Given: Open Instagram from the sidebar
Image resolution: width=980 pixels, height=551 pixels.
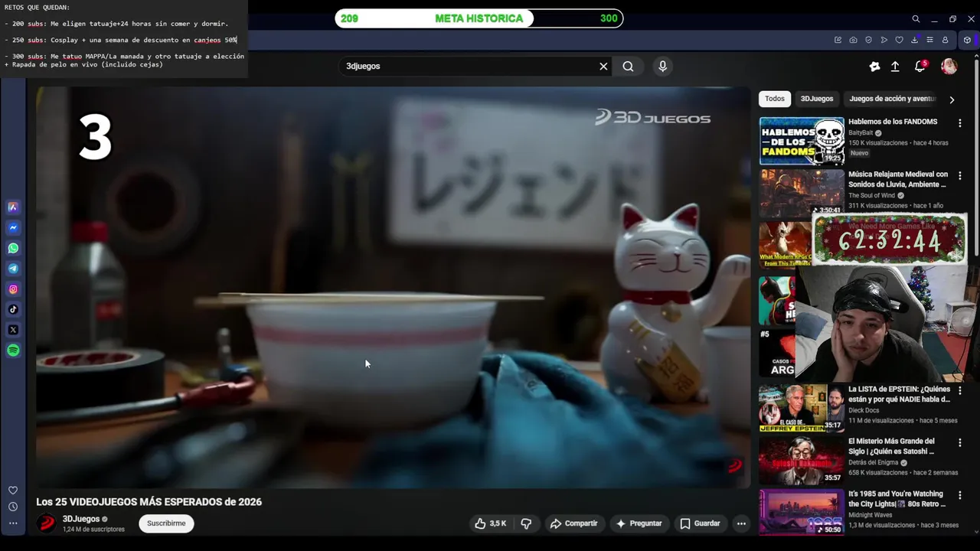Looking at the screenshot, I should [13, 289].
